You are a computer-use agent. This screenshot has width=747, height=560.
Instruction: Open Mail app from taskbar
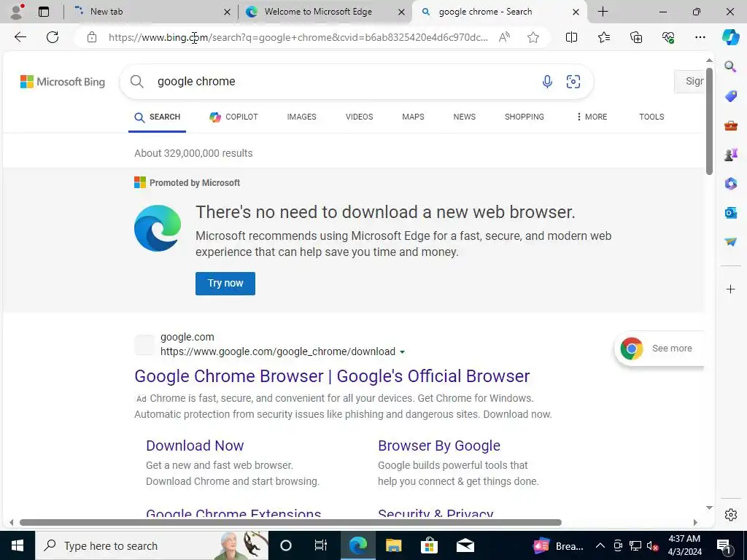465,545
